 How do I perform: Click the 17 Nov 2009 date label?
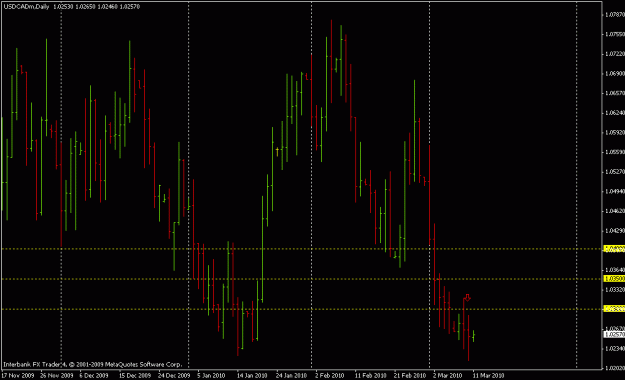[18, 376]
